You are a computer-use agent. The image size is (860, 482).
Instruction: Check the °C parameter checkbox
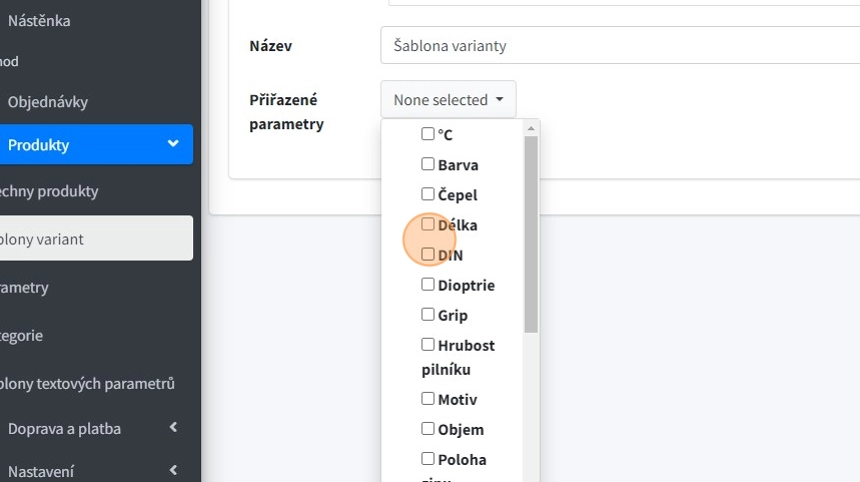pyautogui.click(x=428, y=134)
